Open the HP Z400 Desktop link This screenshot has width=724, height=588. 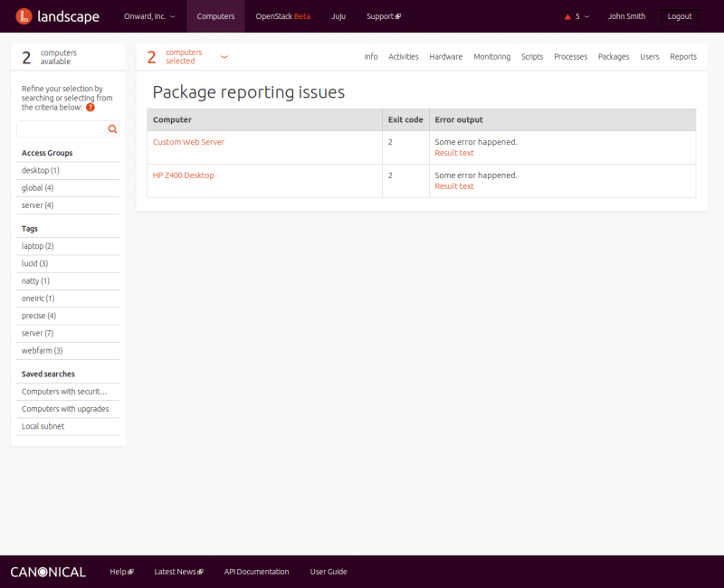(x=184, y=175)
